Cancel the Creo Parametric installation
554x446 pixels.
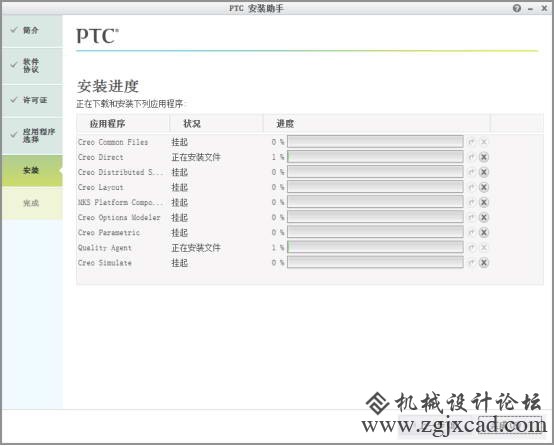[x=484, y=233]
